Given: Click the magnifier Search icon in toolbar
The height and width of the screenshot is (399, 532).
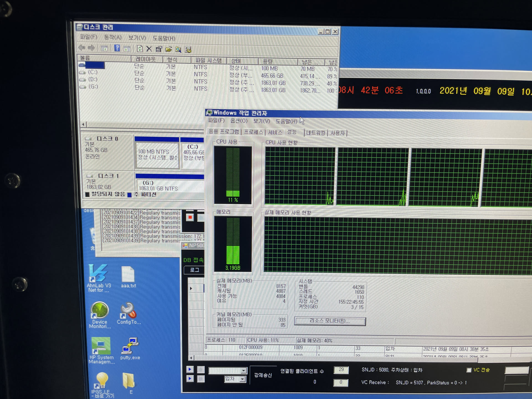Looking at the screenshot, I should click(x=178, y=50).
